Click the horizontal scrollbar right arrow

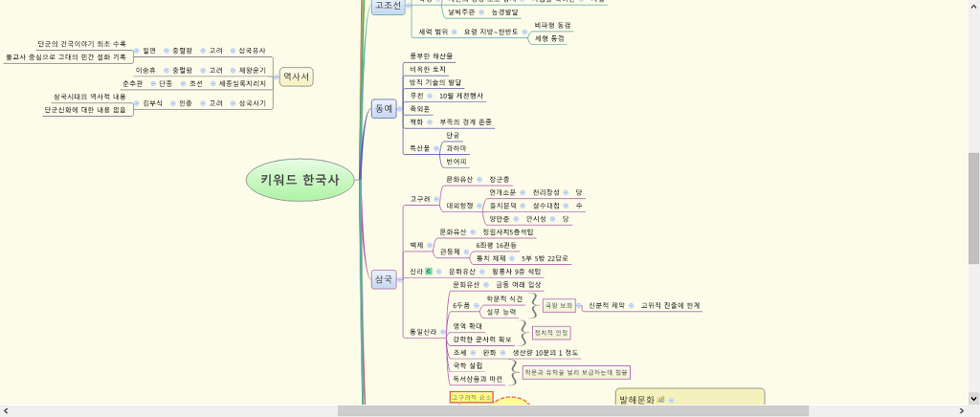[x=962, y=410]
